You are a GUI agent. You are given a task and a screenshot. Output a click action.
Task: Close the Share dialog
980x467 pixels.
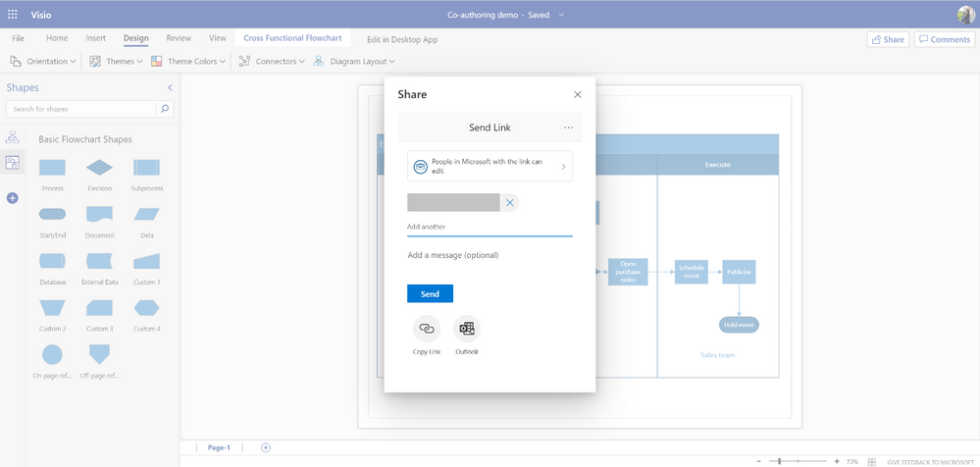577,95
